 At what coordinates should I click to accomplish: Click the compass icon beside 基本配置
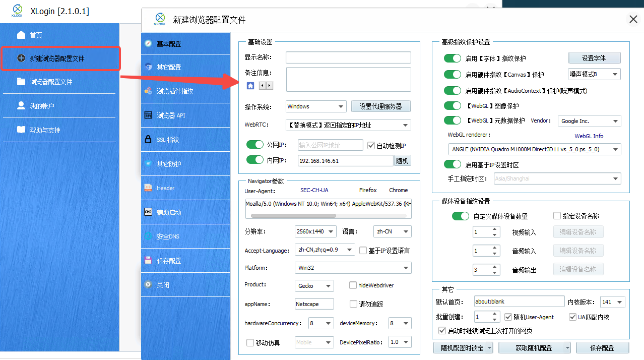148,44
